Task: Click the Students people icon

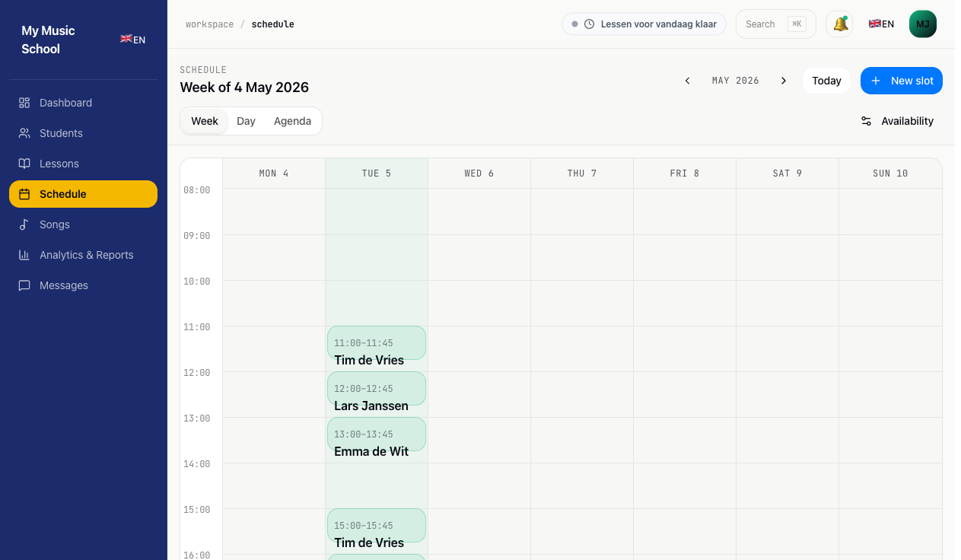Action: [x=24, y=133]
